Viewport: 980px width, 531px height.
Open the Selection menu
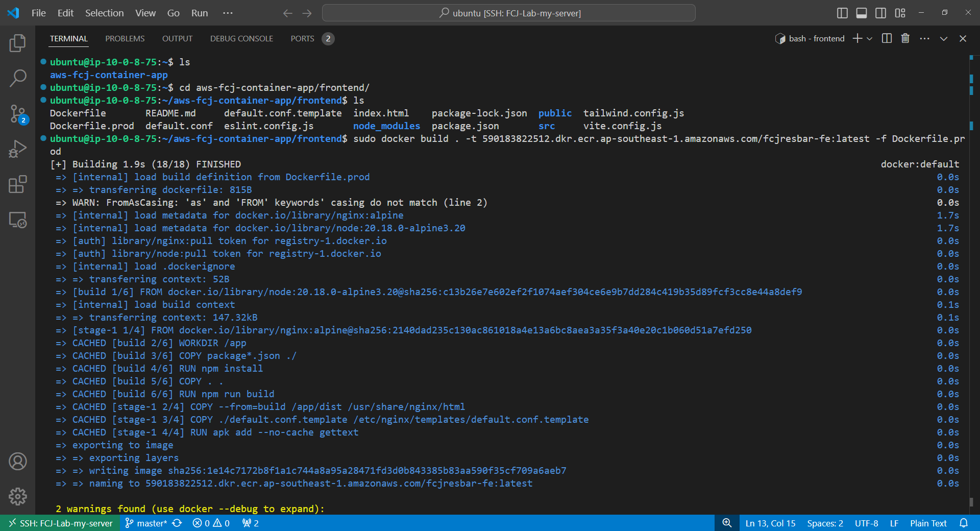coord(104,13)
